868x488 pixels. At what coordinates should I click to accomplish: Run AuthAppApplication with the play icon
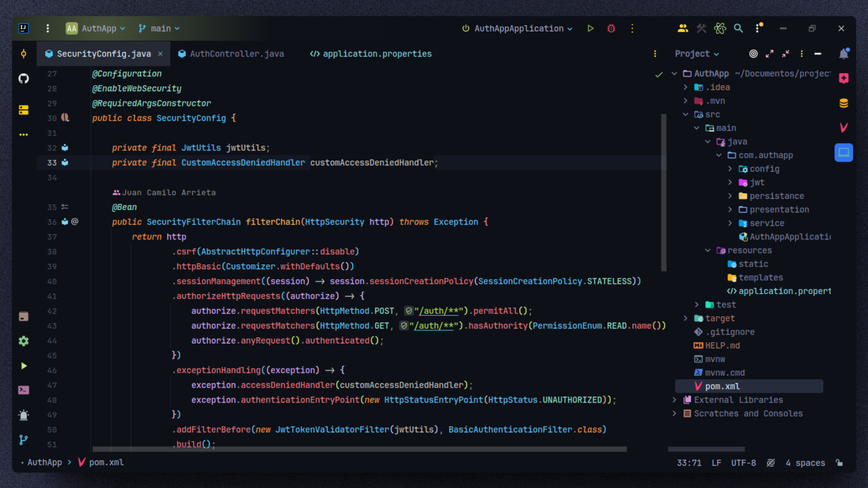click(x=590, y=28)
